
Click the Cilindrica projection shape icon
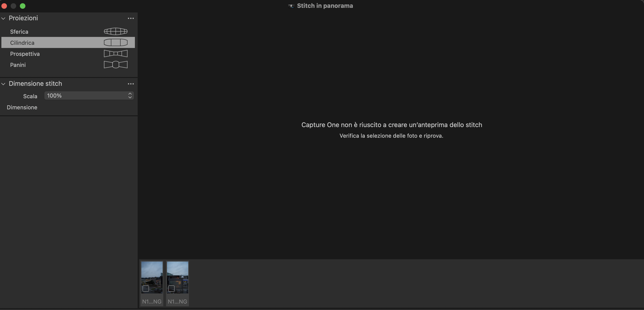(x=115, y=42)
